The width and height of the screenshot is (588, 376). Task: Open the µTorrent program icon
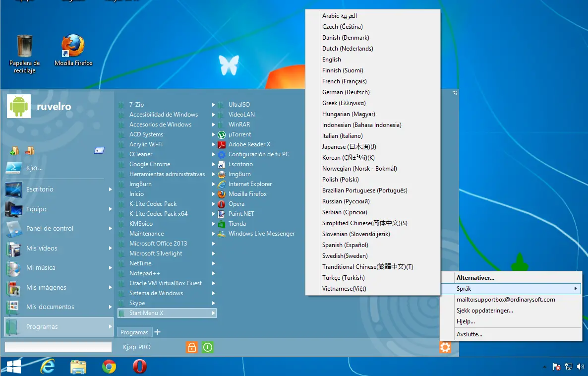[222, 134]
